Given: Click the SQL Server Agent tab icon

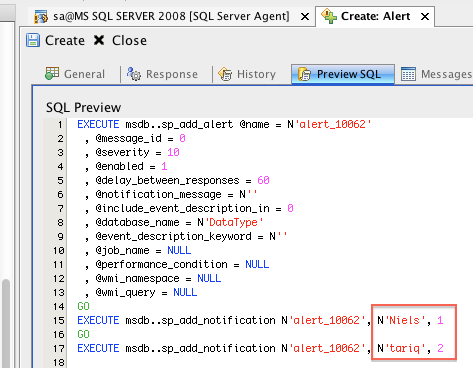Looking at the screenshot, I should point(41,17).
